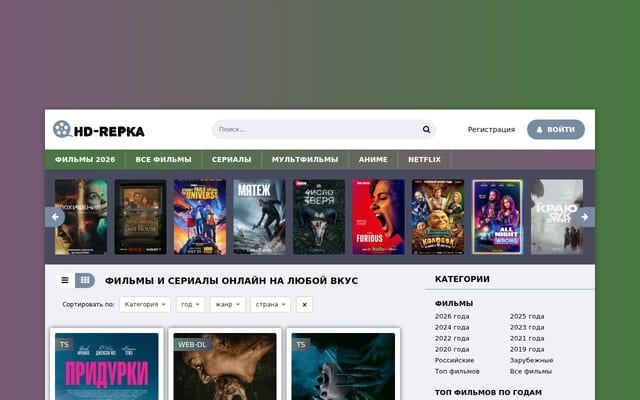Open the АНИМЕ menu item
The image size is (640, 400).
373,160
